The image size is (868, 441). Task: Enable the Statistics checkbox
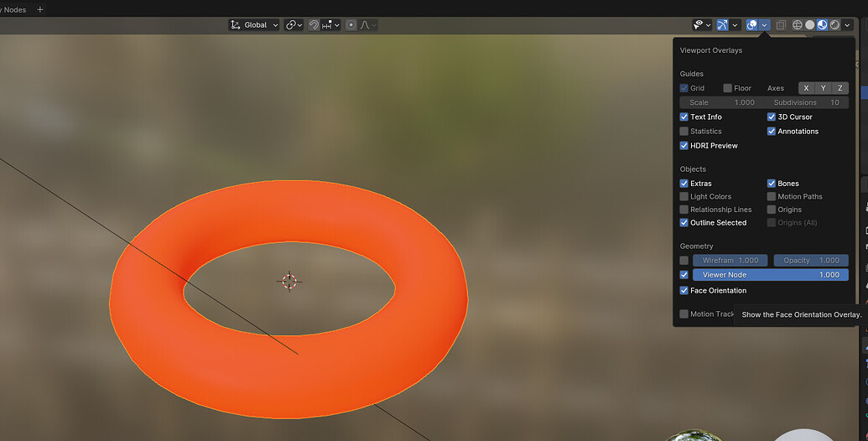click(x=684, y=131)
